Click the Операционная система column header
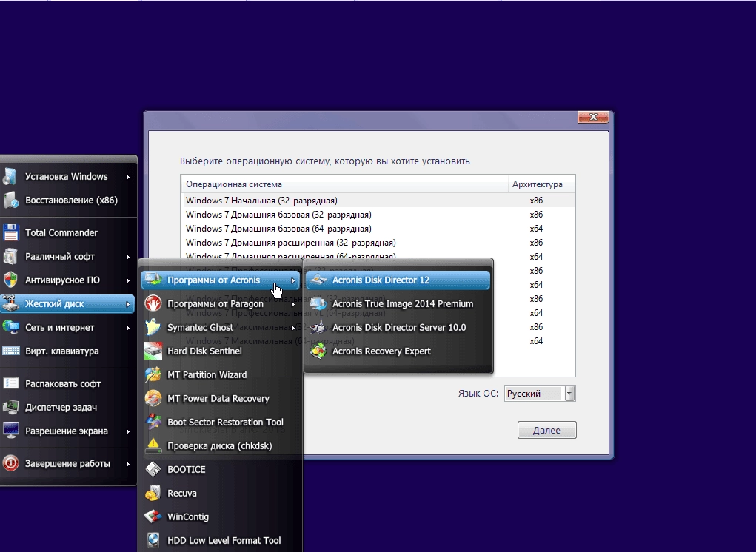Screen dimensions: 756x552 (x=344, y=184)
